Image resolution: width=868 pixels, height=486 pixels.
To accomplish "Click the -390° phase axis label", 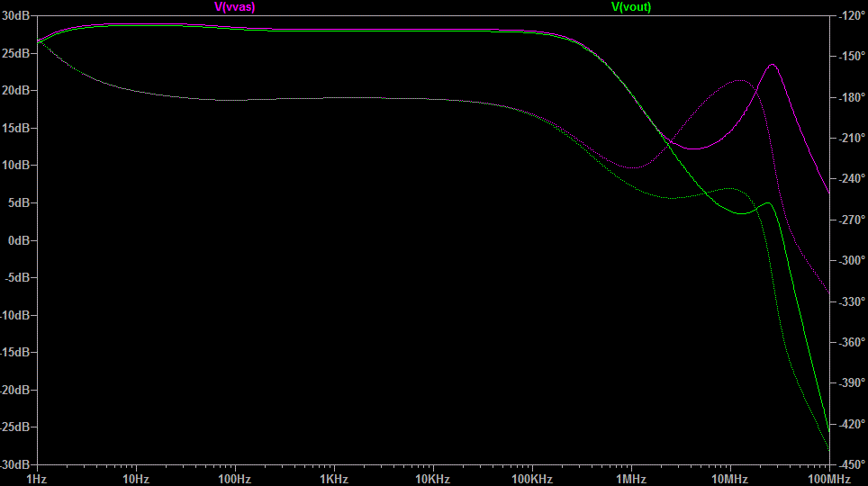I will 852,382.
